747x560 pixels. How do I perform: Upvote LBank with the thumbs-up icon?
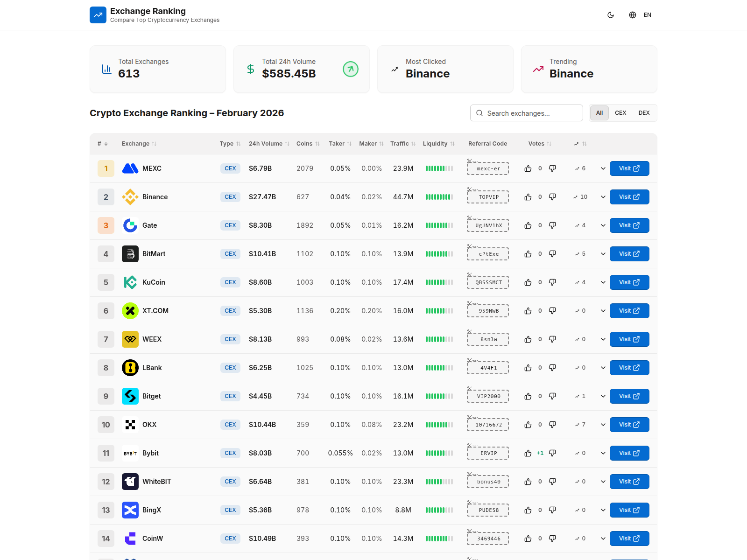click(x=528, y=368)
